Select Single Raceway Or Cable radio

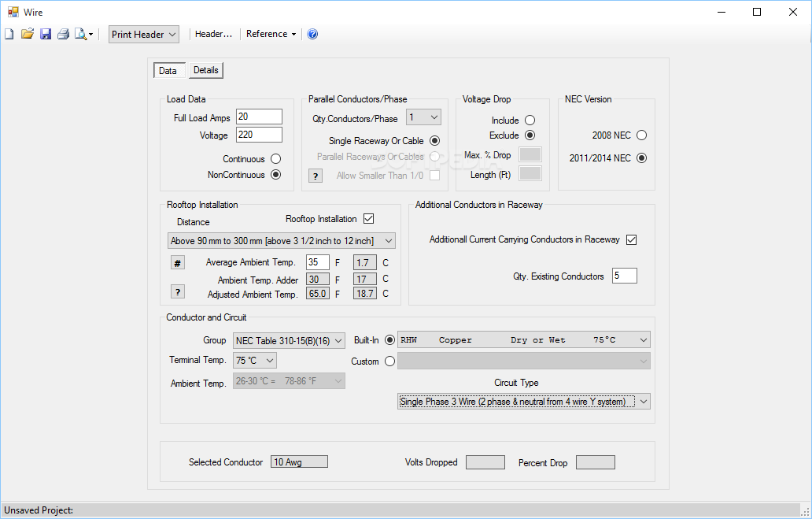pyautogui.click(x=435, y=140)
